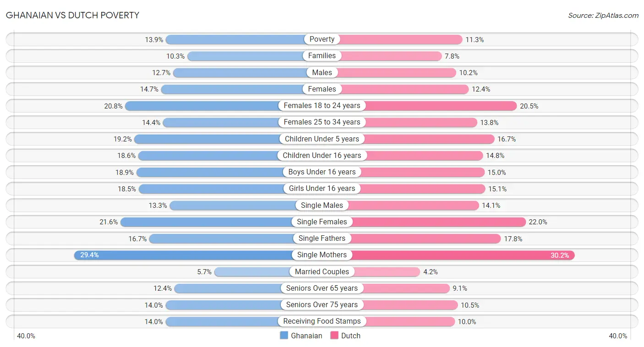
Task: Toggle the Ghanaian legend label
Action: (x=306, y=336)
